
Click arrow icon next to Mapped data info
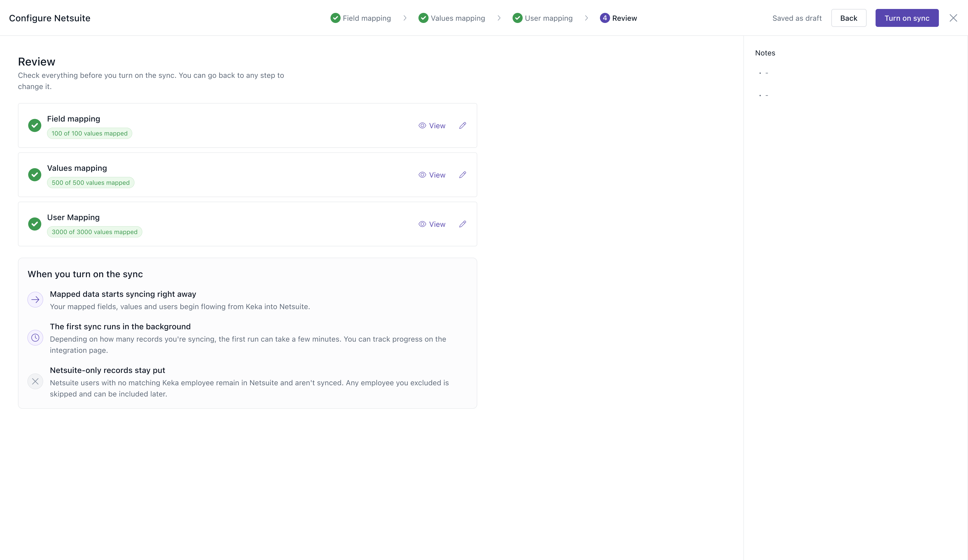coord(35,300)
